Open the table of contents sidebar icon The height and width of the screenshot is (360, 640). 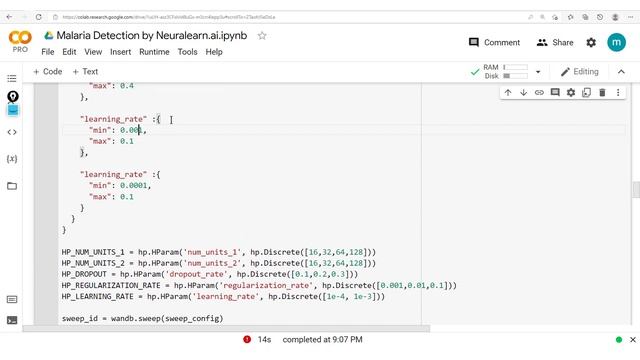[12, 78]
